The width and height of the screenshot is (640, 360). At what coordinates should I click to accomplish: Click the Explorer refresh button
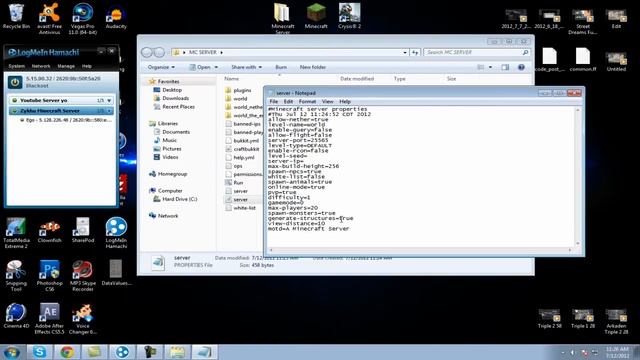415,52
